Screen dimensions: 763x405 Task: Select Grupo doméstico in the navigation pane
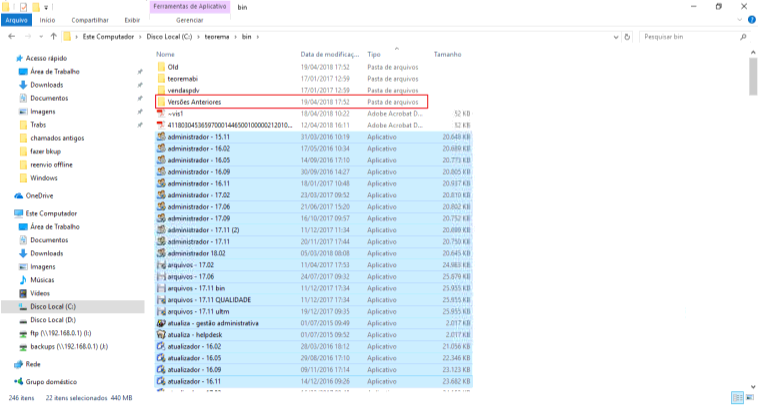pyautogui.click(x=51, y=382)
